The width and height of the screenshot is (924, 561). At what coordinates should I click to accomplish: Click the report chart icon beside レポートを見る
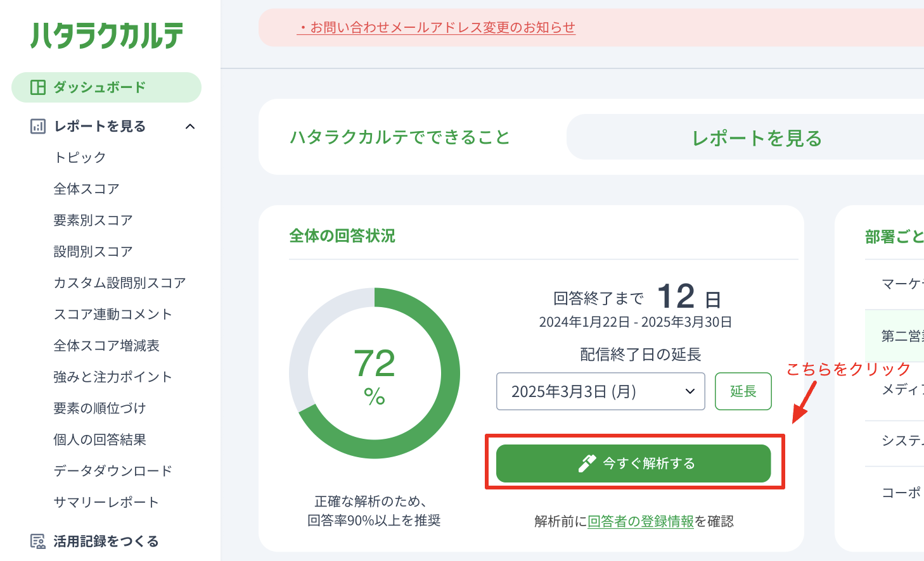tap(38, 127)
